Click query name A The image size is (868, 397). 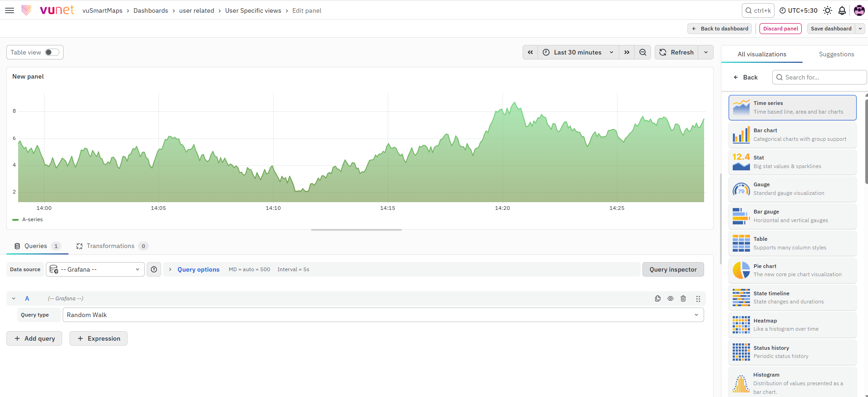[x=27, y=298]
